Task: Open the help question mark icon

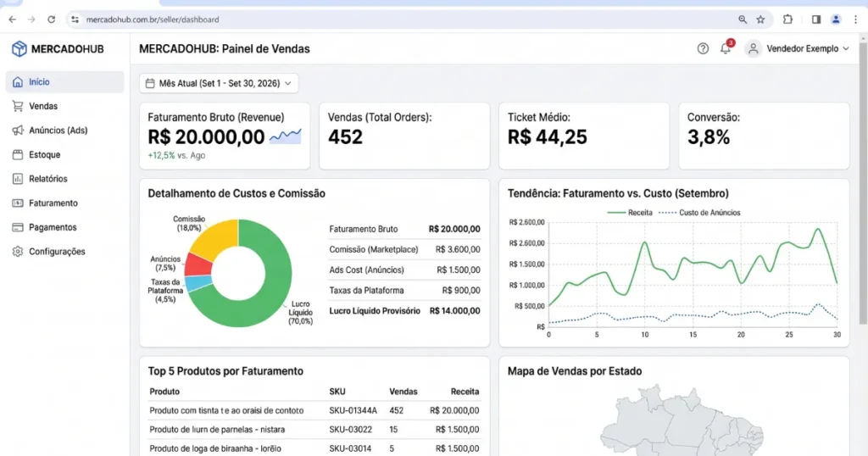Action: pos(703,48)
